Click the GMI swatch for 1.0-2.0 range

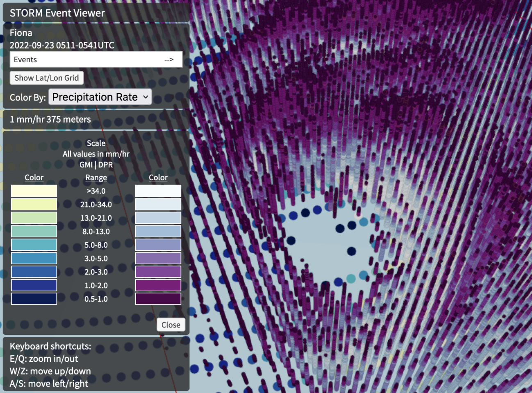tap(34, 286)
